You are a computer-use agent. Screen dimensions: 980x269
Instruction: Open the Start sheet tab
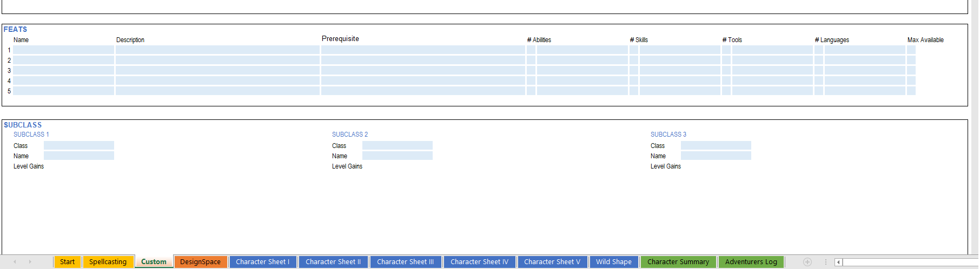point(67,262)
